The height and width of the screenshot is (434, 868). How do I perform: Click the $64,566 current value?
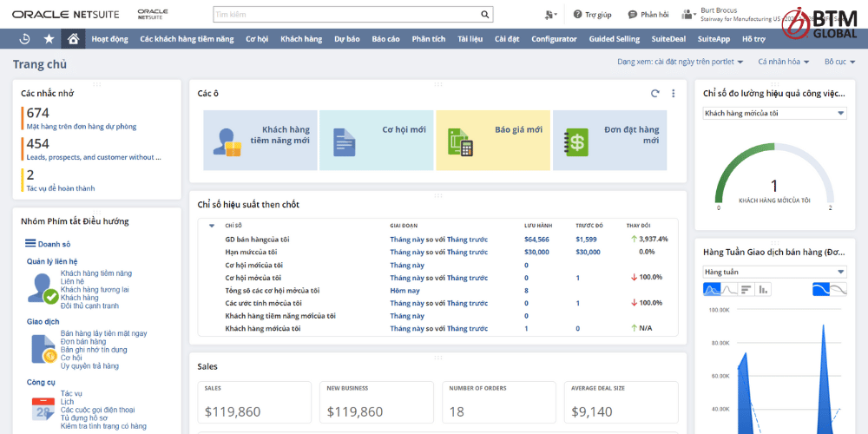coord(536,240)
